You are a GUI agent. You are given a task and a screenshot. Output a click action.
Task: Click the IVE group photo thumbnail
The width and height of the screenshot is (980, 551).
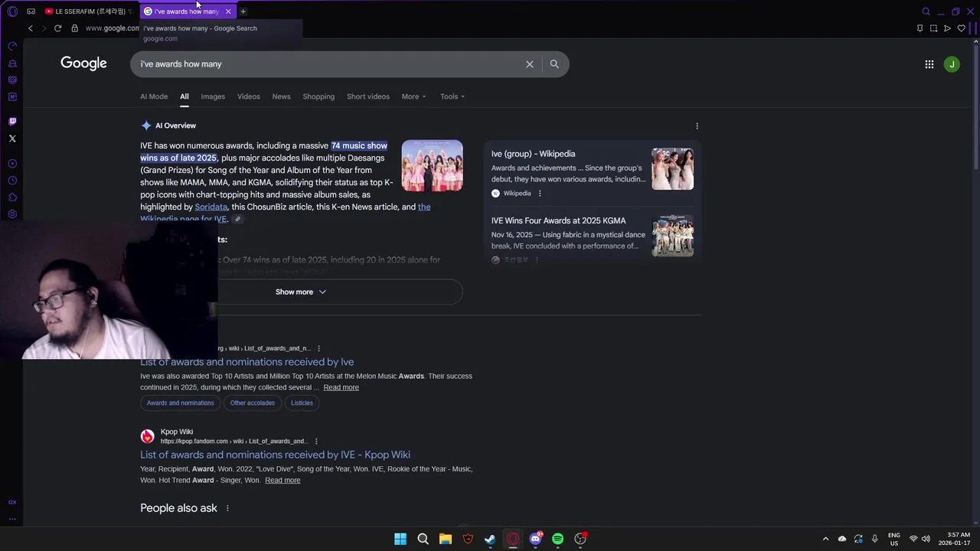pos(433,165)
